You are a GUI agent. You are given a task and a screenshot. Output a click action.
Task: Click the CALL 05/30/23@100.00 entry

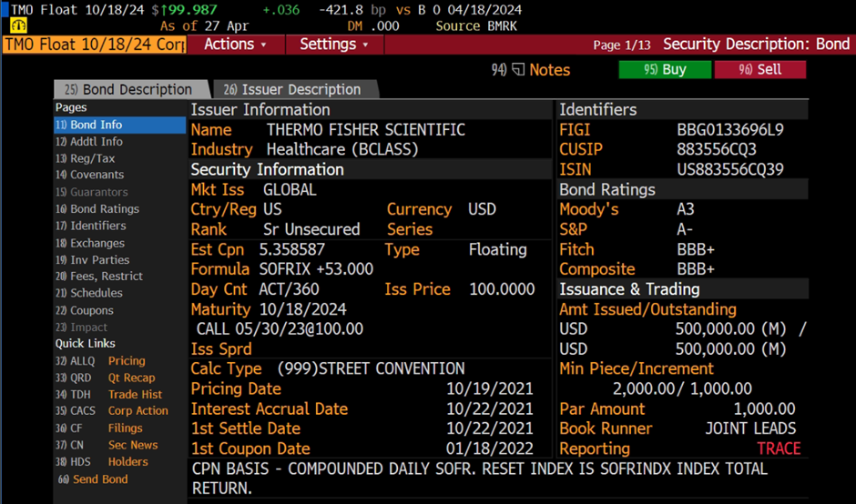[280, 329]
